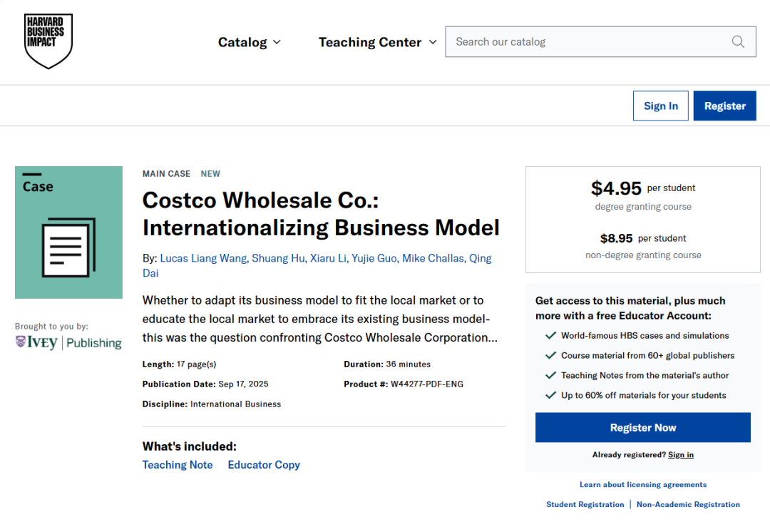Screen dimensions: 770x532
Task: View author Xiaru Li
Action: (329, 258)
